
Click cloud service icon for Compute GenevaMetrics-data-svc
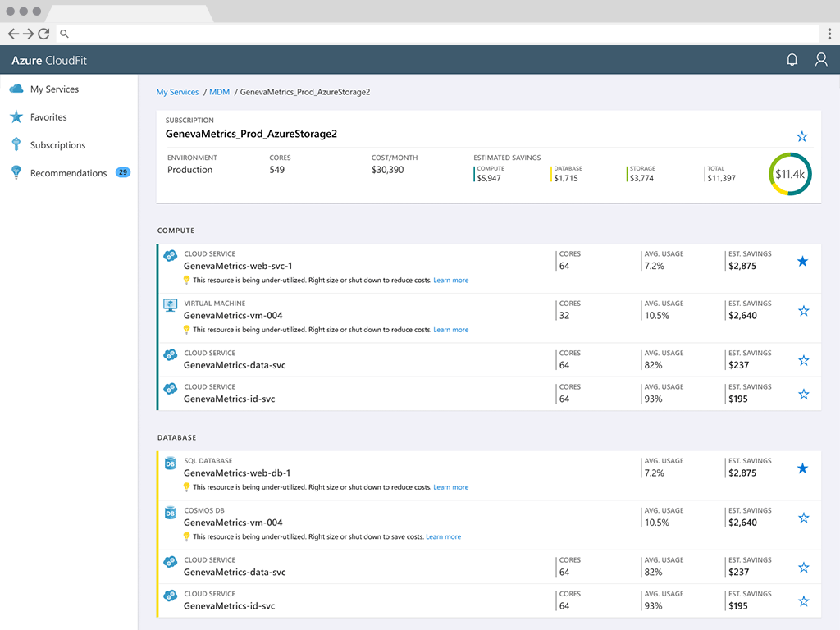click(171, 354)
